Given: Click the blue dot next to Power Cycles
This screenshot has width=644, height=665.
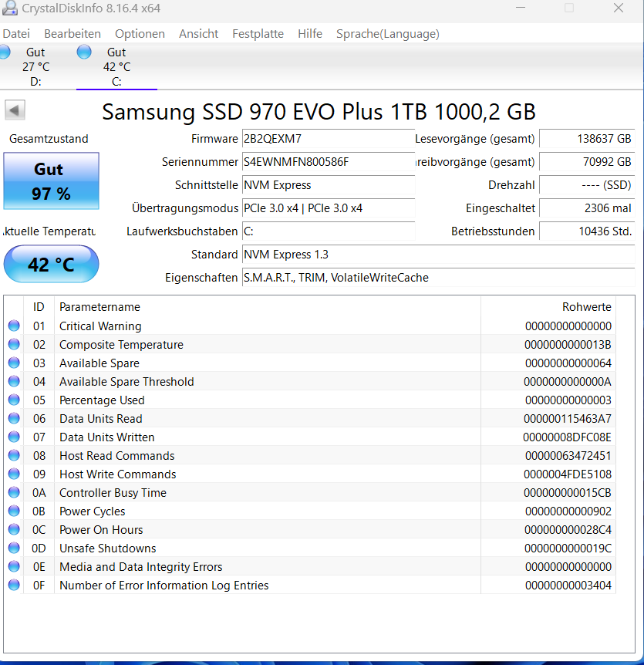Looking at the screenshot, I should pos(13,511).
